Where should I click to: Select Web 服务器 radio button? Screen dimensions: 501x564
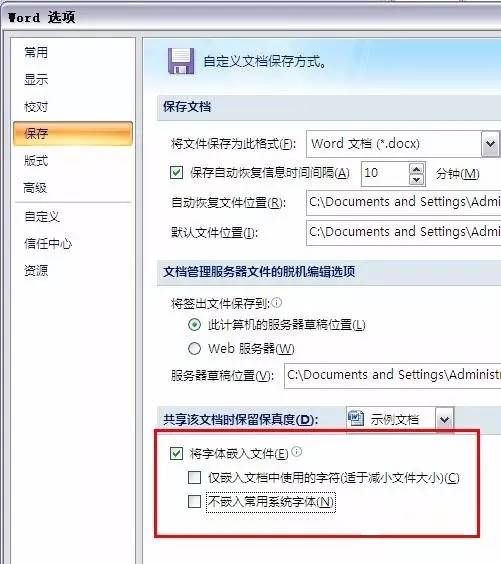click(195, 349)
